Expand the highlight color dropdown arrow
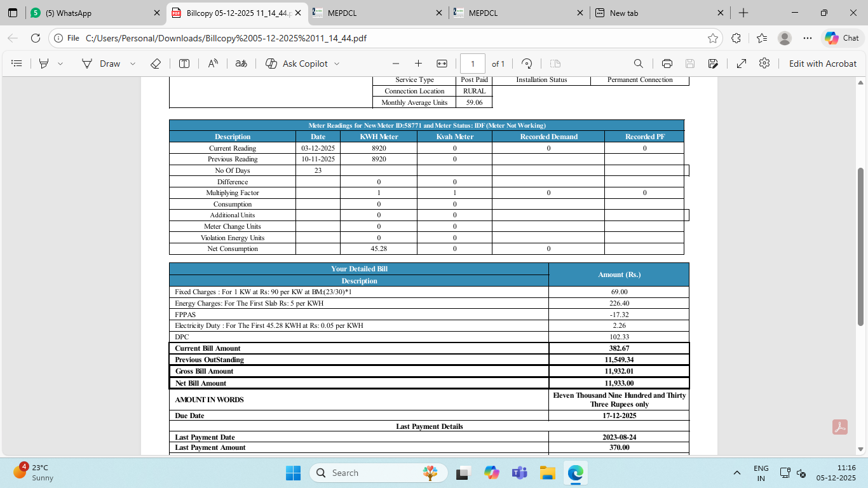This screenshot has width=868, height=488. 60,64
